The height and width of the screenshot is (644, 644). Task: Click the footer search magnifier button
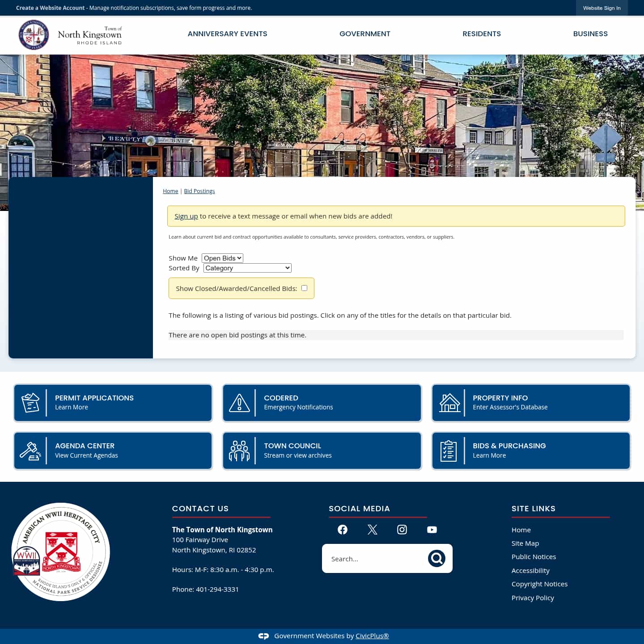coord(436,558)
